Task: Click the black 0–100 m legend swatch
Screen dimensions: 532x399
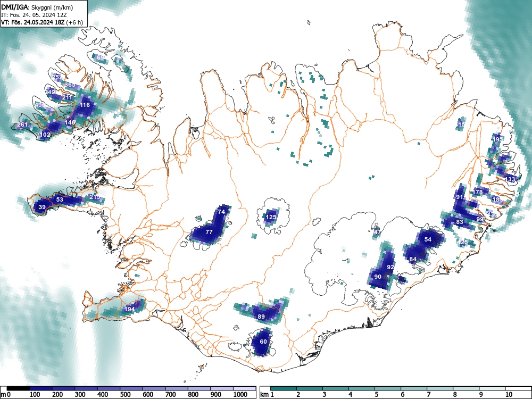Action: (18, 388)
